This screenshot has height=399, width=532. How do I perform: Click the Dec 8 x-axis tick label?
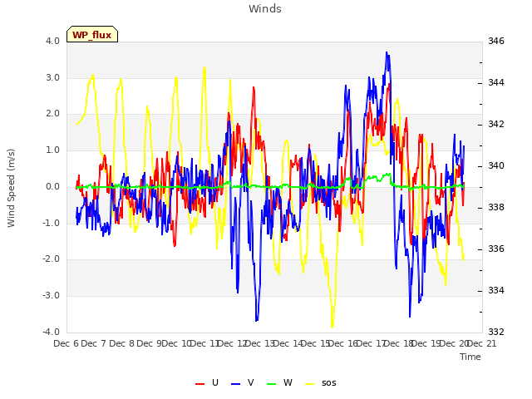tap(121, 343)
